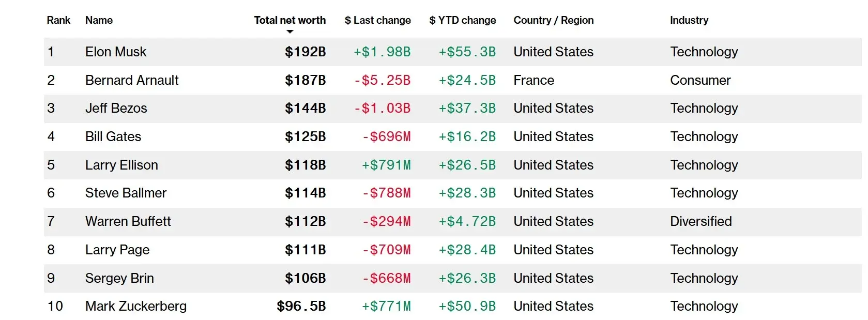Click the Sergey Brin name
Image resolution: width=868 pixels, height=320 pixels.
click(x=119, y=278)
